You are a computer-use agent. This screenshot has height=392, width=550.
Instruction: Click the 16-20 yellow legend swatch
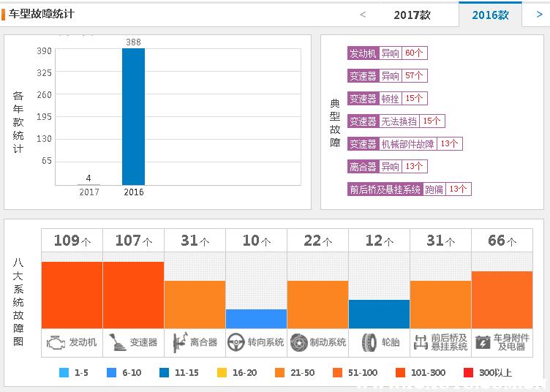(222, 372)
